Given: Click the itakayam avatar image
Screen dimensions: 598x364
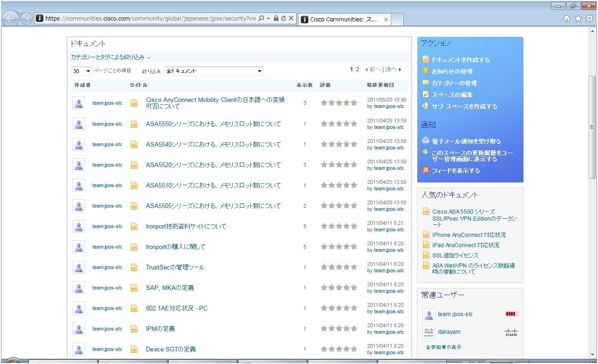Looking at the screenshot, I should [428, 332].
